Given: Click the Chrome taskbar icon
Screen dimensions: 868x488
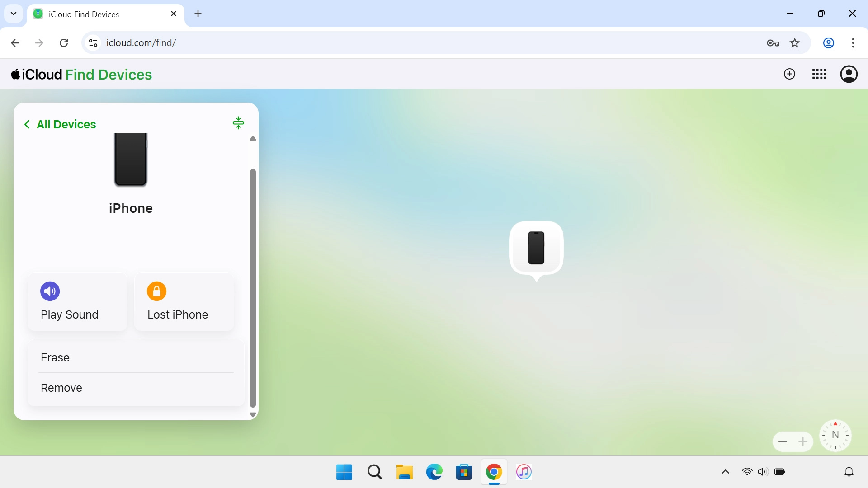Looking at the screenshot, I should coord(494,472).
